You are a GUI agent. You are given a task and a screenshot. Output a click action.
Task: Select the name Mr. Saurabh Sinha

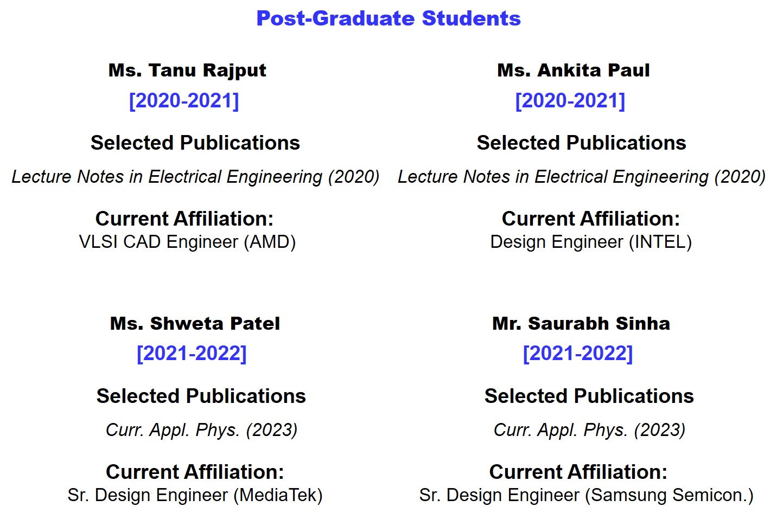(x=581, y=323)
